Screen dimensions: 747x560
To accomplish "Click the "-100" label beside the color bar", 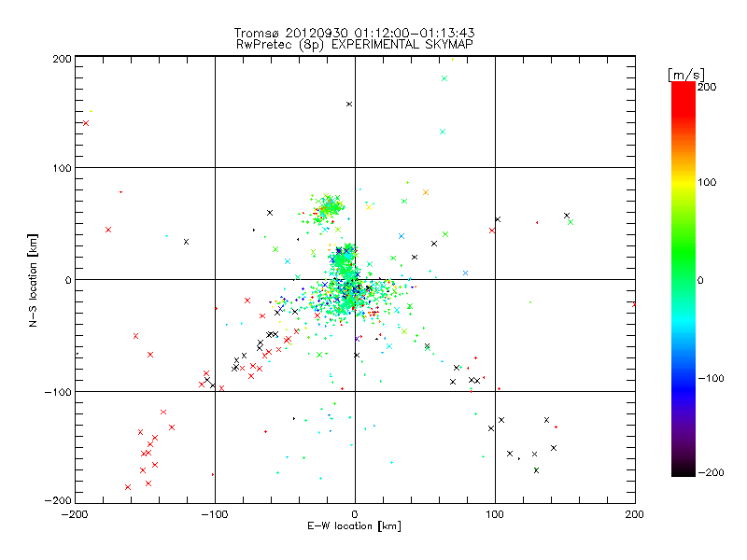I will (x=711, y=378).
